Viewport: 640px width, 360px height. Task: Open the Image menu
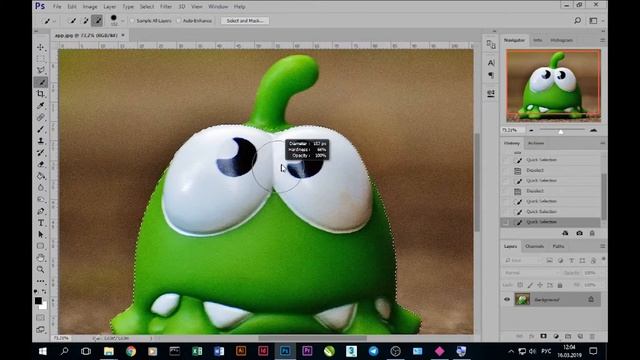point(90,7)
